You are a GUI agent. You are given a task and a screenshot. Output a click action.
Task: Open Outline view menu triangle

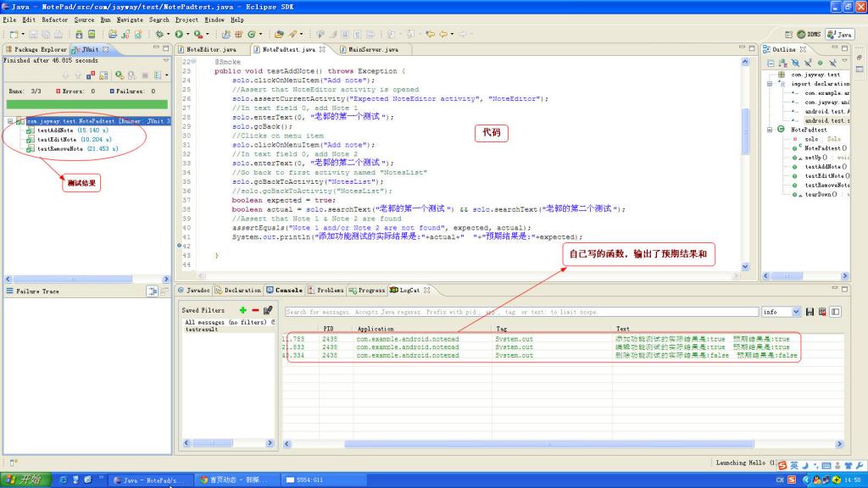845,61
